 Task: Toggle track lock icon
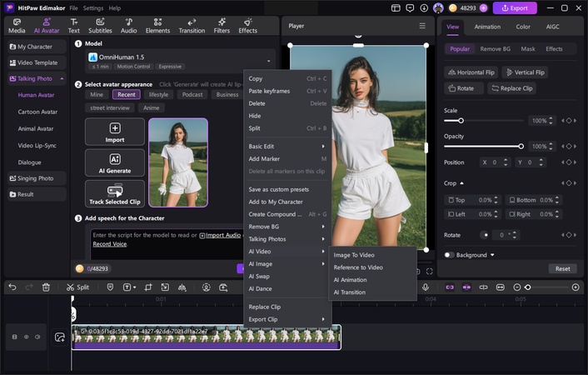click(x=15, y=337)
